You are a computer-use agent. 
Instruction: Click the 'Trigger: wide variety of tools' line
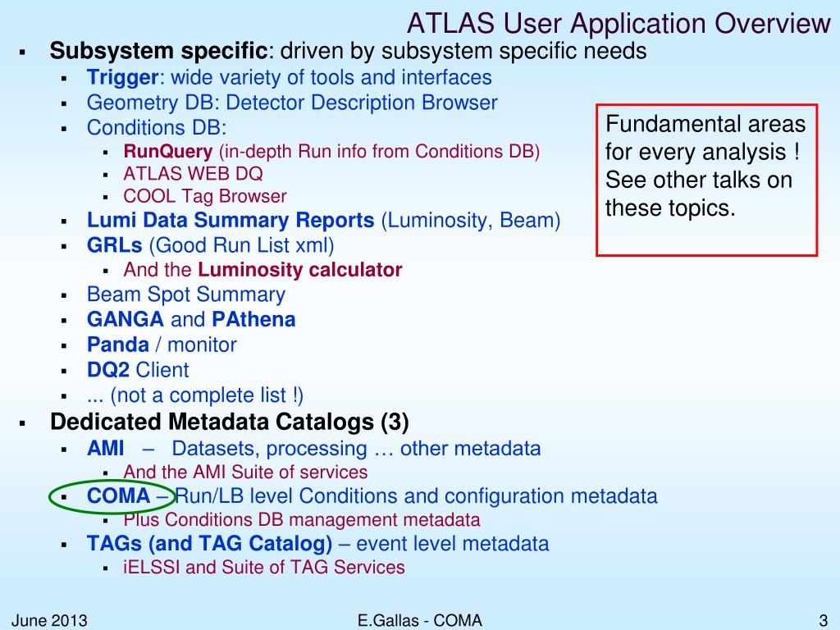pyautogui.click(x=290, y=77)
